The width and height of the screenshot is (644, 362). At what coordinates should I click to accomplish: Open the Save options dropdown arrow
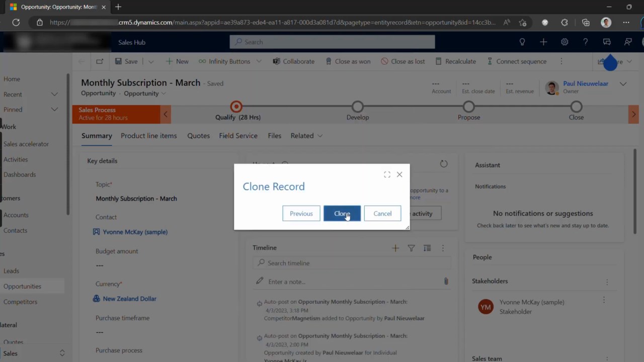[x=150, y=61]
